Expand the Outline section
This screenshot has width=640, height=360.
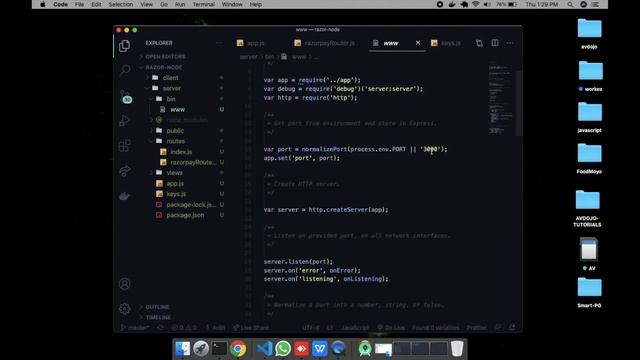pos(157,307)
